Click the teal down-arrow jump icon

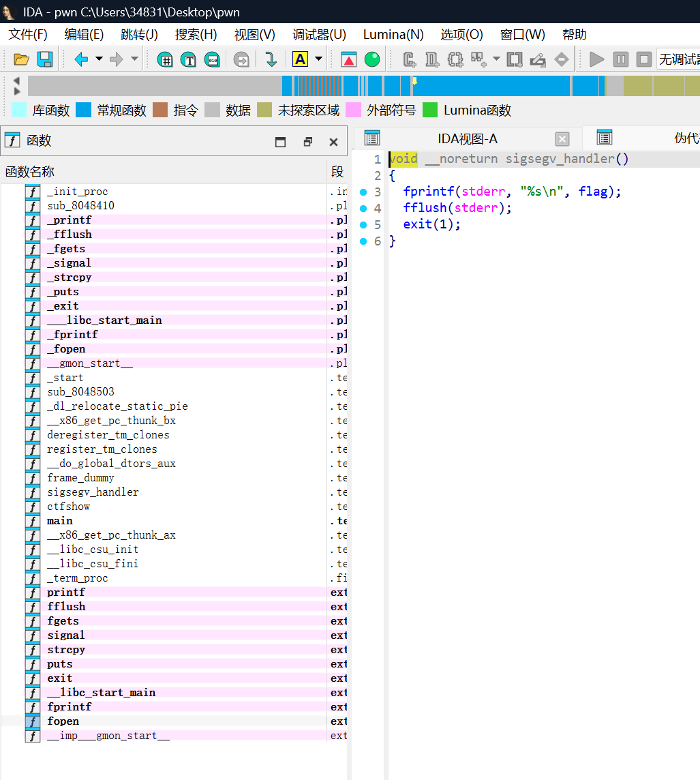pyautogui.click(x=271, y=60)
